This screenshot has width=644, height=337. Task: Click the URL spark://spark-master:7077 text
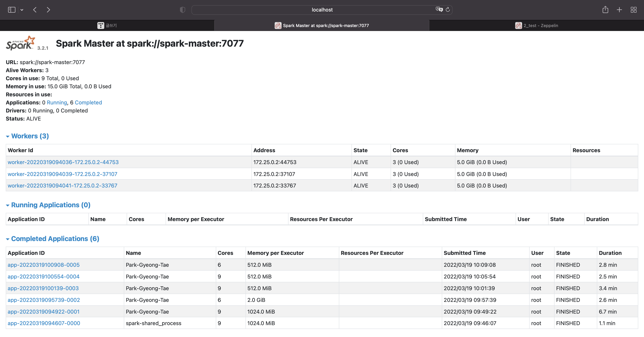pos(45,62)
